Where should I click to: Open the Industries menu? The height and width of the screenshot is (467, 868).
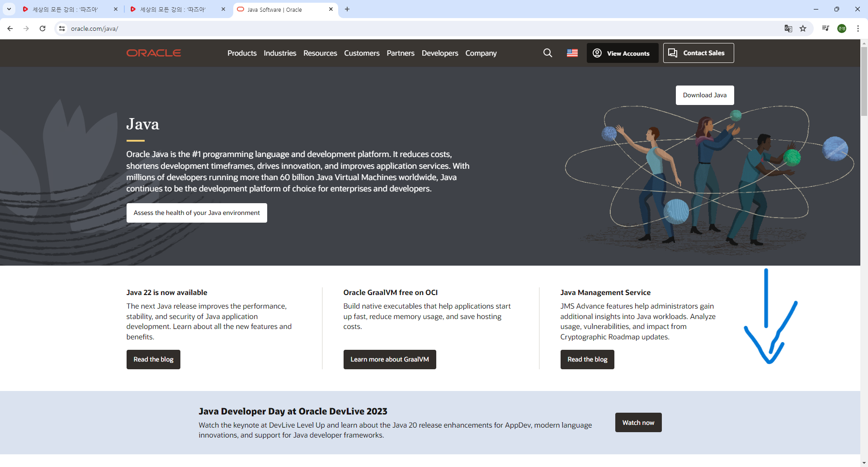[280, 53]
